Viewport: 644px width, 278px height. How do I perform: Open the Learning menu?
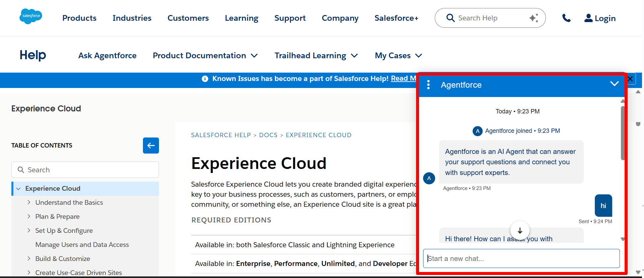(x=242, y=18)
